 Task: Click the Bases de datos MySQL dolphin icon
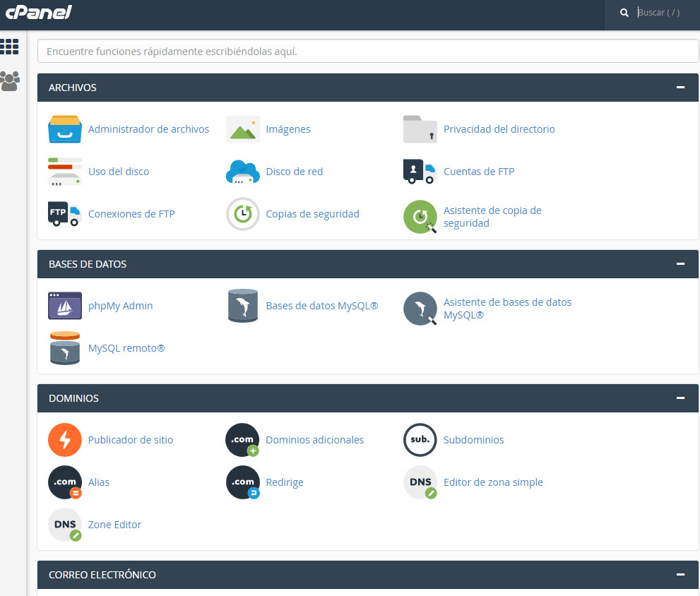(243, 306)
